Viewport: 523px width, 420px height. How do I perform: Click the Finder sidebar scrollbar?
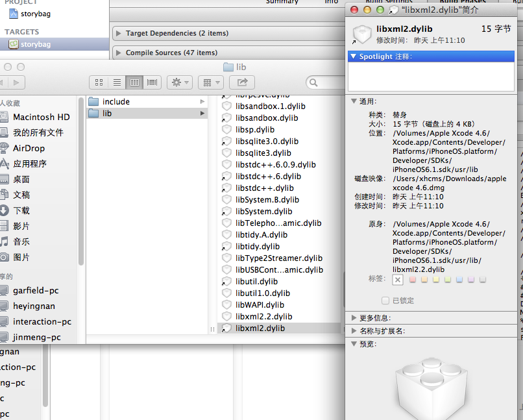[80, 182]
